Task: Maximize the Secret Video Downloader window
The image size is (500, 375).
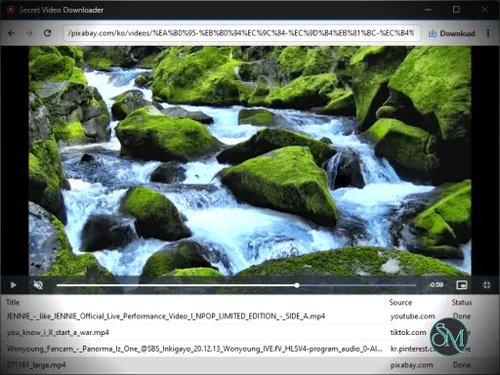Action: [456, 10]
